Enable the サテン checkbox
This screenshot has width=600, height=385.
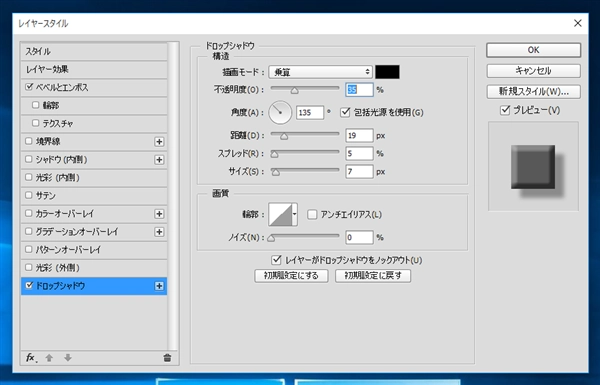[x=29, y=195]
